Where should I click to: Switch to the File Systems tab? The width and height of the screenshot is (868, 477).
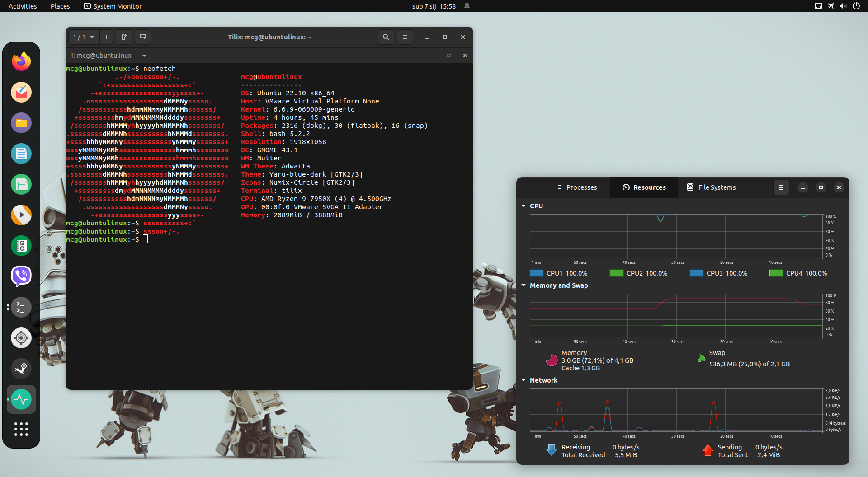(x=712, y=187)
